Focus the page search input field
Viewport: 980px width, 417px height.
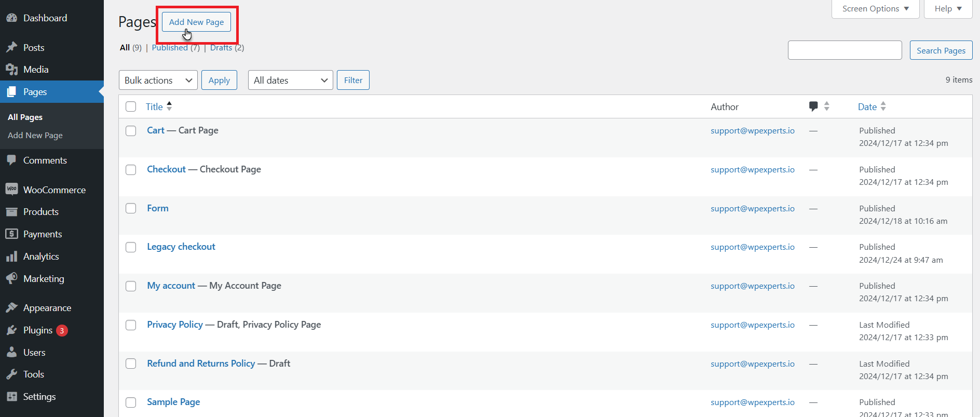pos(845,50)
